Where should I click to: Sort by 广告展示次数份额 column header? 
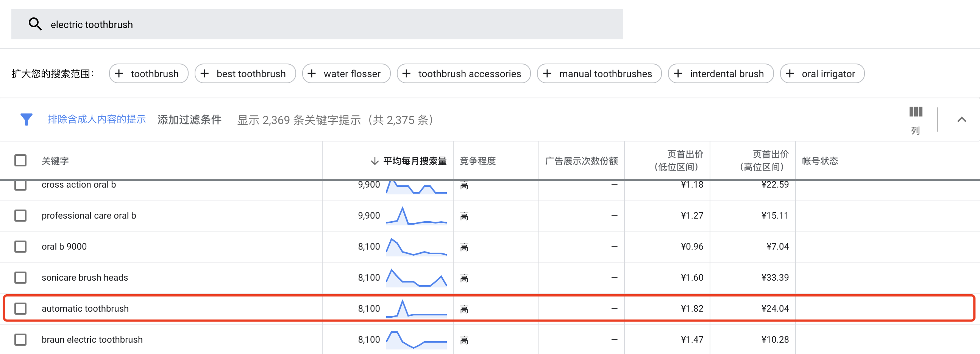581,161
